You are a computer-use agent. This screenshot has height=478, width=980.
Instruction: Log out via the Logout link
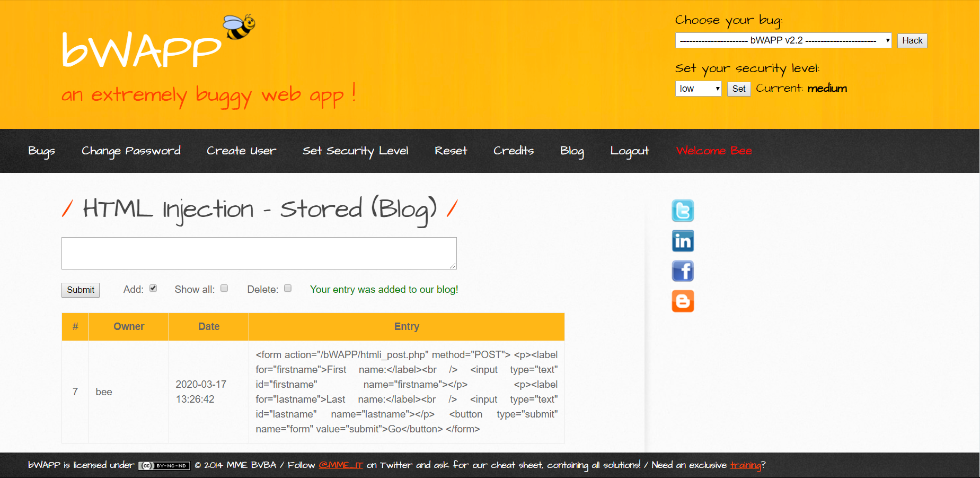(x=629, y=151)
